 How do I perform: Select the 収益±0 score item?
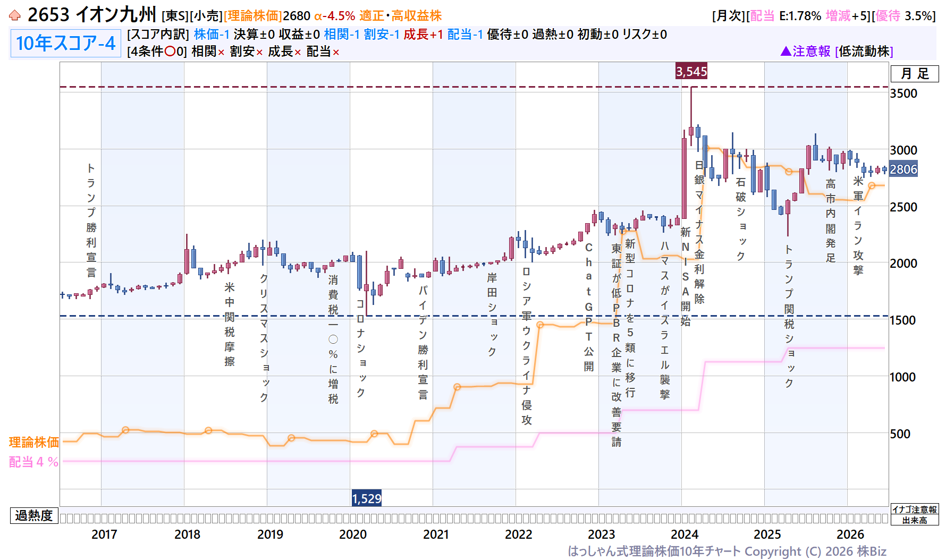pyautogui.click(x=299, y=35)
